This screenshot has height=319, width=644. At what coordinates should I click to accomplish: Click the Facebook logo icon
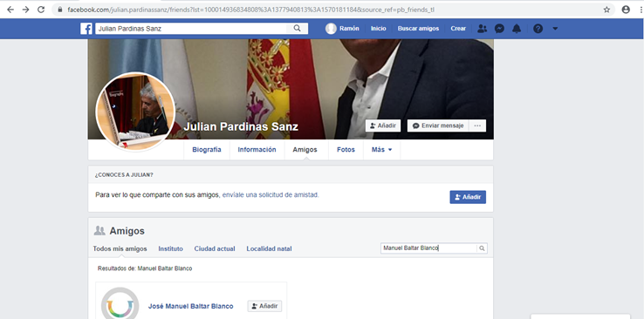(x=86, y=29)
